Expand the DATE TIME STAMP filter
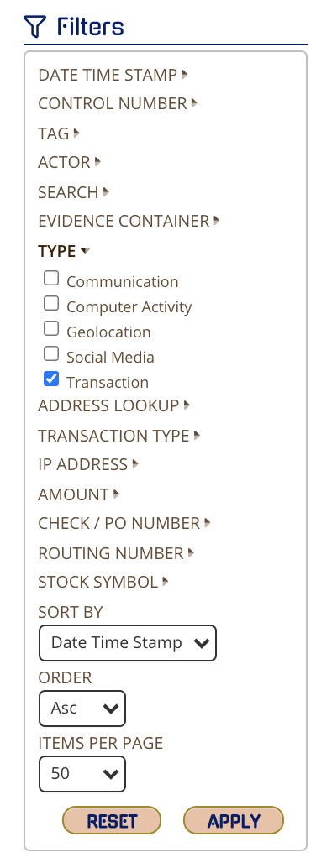Viewport: 316px width, 868px height. tap(113, 74)
